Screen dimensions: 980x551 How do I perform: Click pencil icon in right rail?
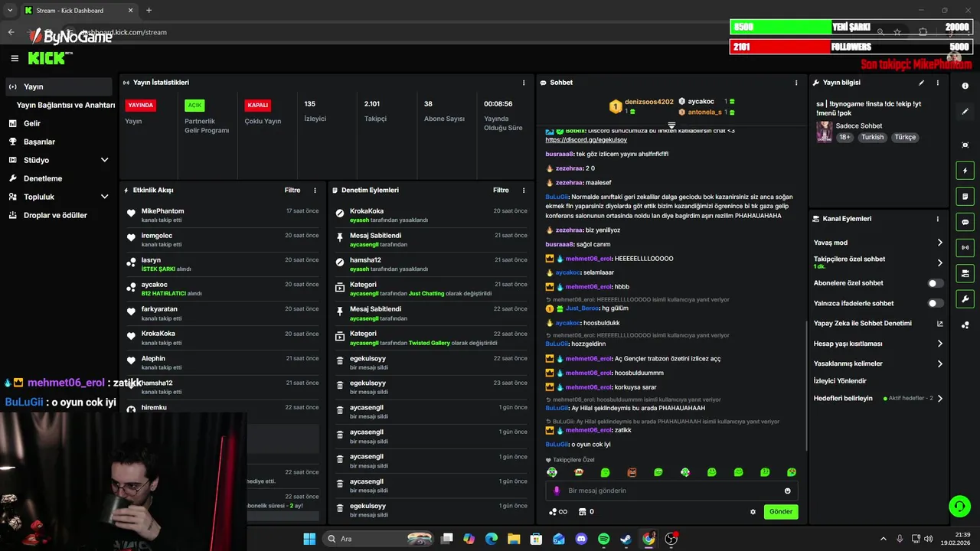click(965, 112)
